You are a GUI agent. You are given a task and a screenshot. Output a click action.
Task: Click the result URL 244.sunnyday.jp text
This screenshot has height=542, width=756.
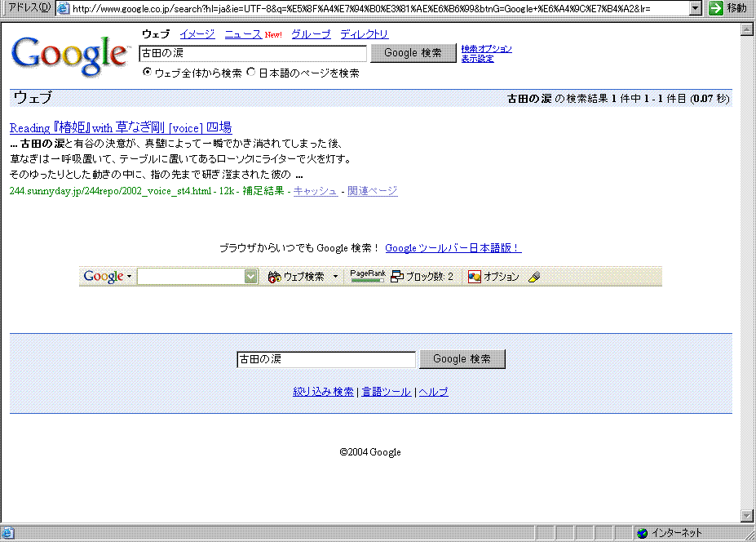click(110, 191)
